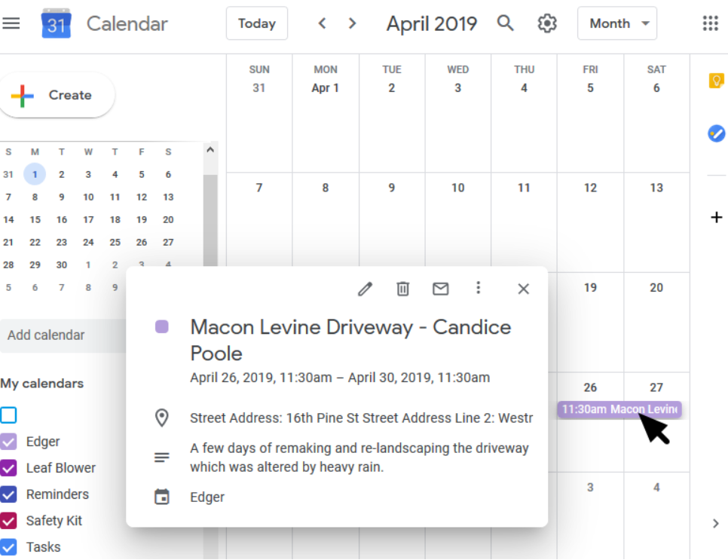Open the Month view dropdown

617,23
